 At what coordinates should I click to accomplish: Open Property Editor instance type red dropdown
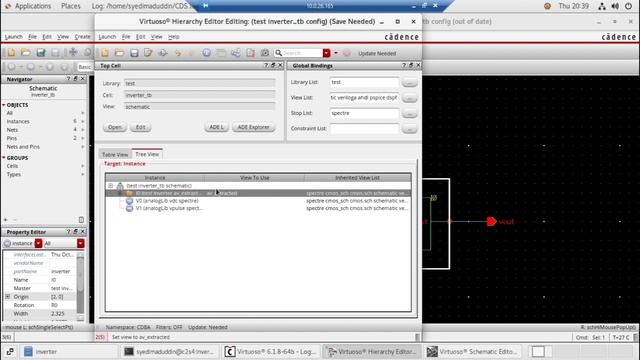(x=38, y=243)
